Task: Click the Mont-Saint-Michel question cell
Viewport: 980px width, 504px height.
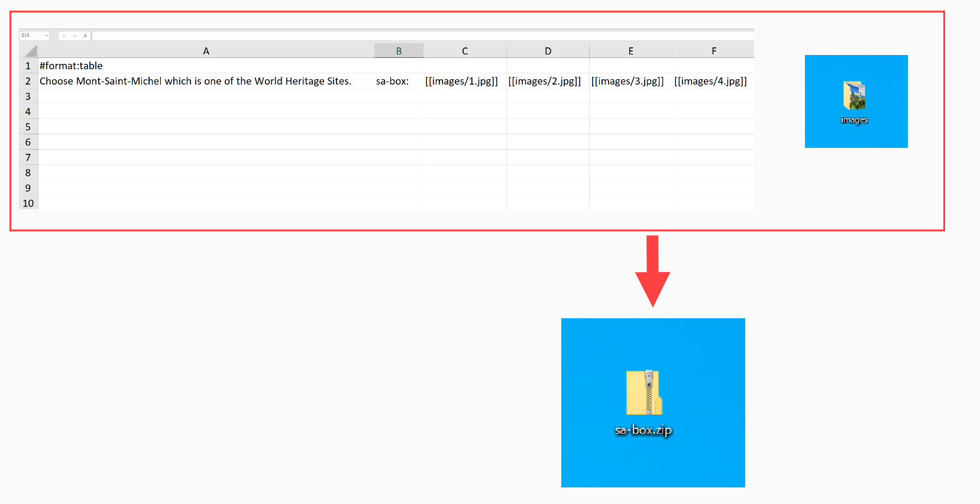Action: point(206,81)
